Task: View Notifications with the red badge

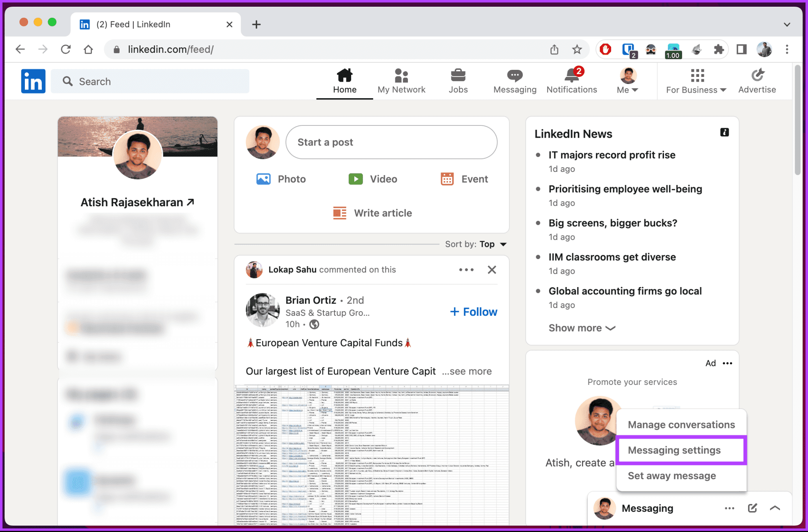Action: click(572, 81)
